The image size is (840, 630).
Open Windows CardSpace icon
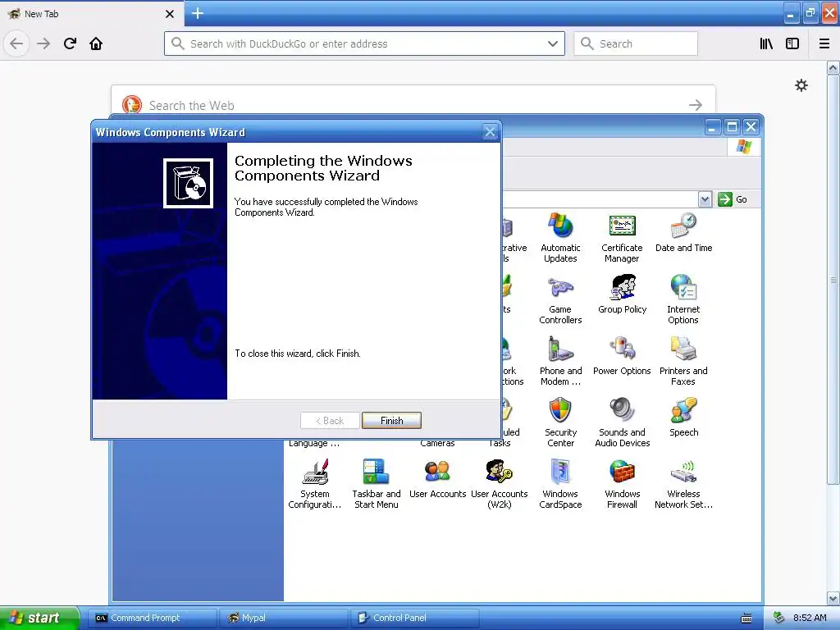click(x=560, y=484)
